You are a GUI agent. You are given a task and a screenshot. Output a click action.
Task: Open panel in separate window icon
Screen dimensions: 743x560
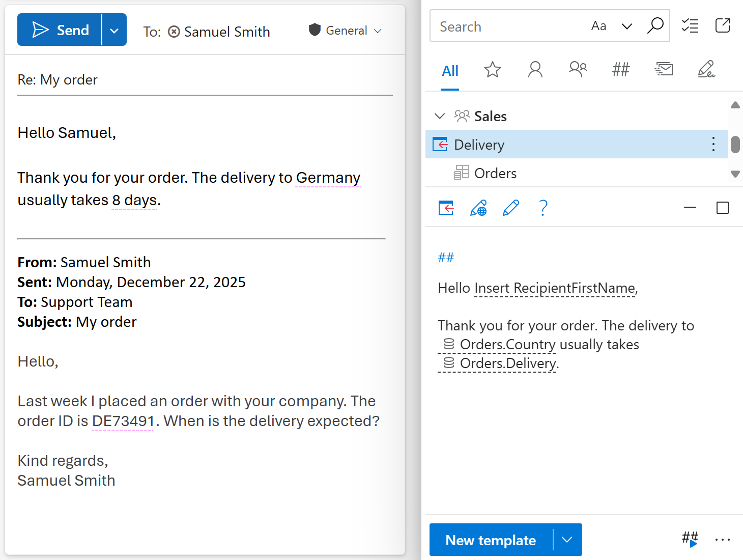(x=723, y=26)
